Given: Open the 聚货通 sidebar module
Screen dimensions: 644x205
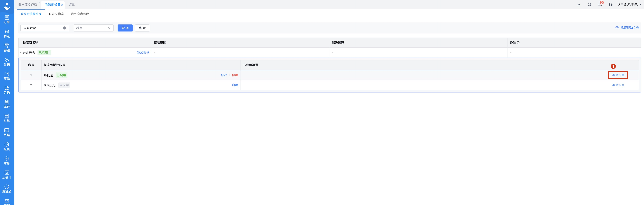Looking at the screenshot, I should click(x=7, y=189).
